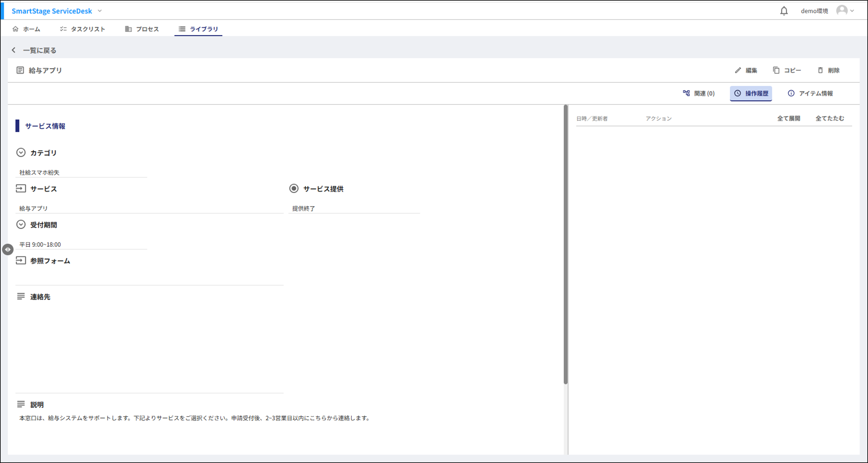
Task: Click the demo環境 user label
Action: pos(814,11)
